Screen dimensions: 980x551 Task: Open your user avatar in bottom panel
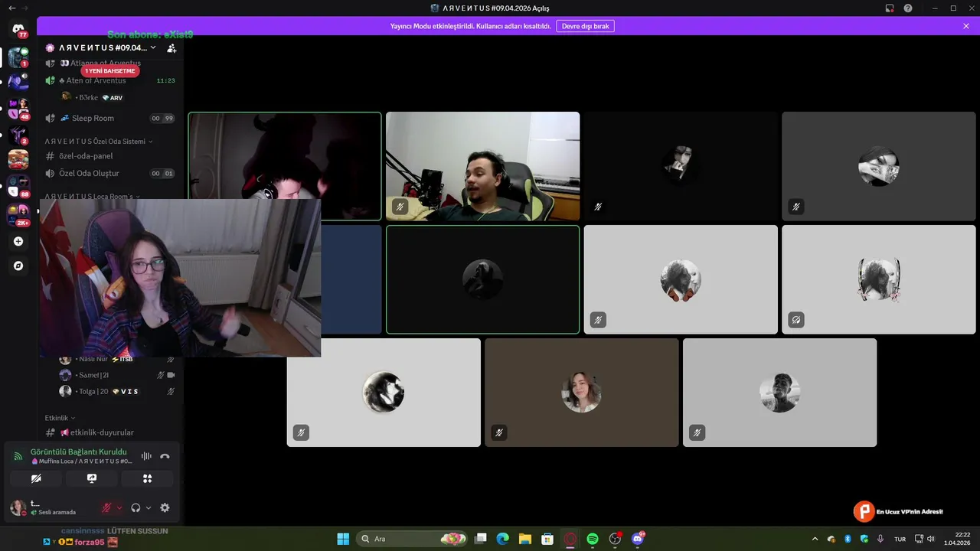[x=18, y=507]
